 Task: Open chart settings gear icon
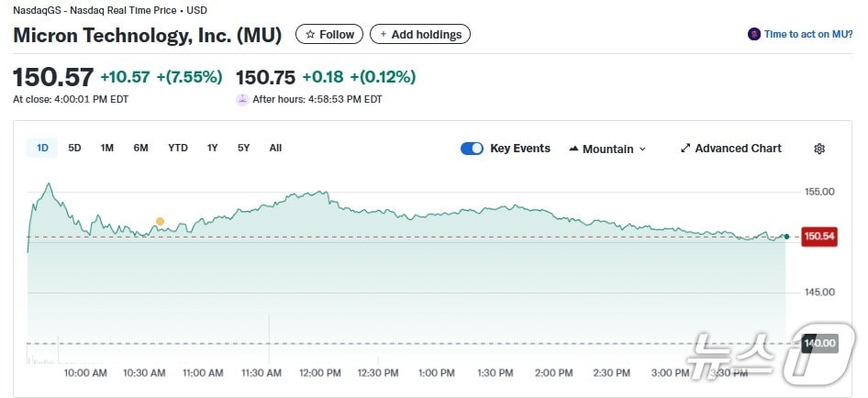point(819,149)
